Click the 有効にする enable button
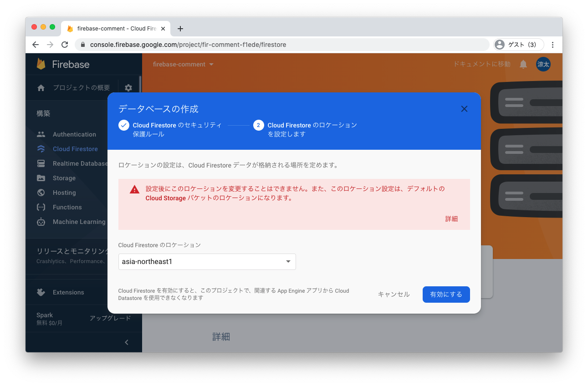 tap(446, 295)
